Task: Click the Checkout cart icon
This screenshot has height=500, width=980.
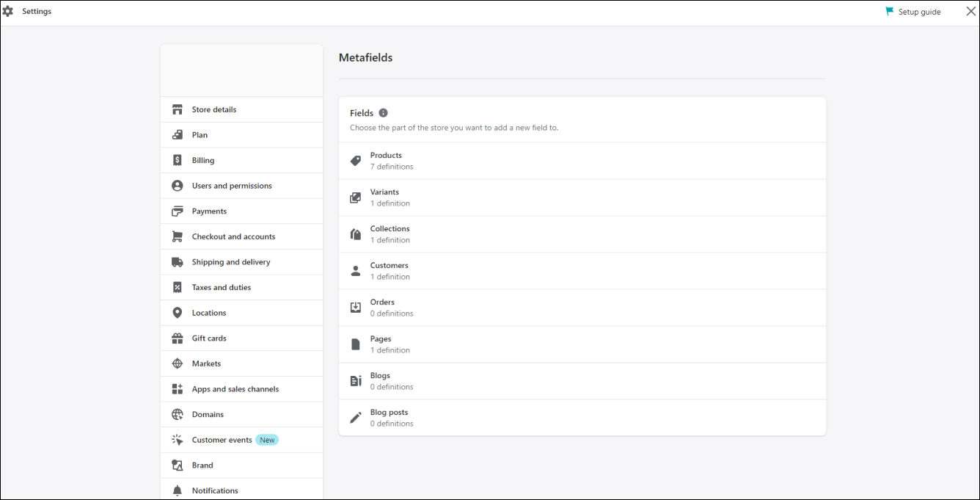Action: click(178, 236)
